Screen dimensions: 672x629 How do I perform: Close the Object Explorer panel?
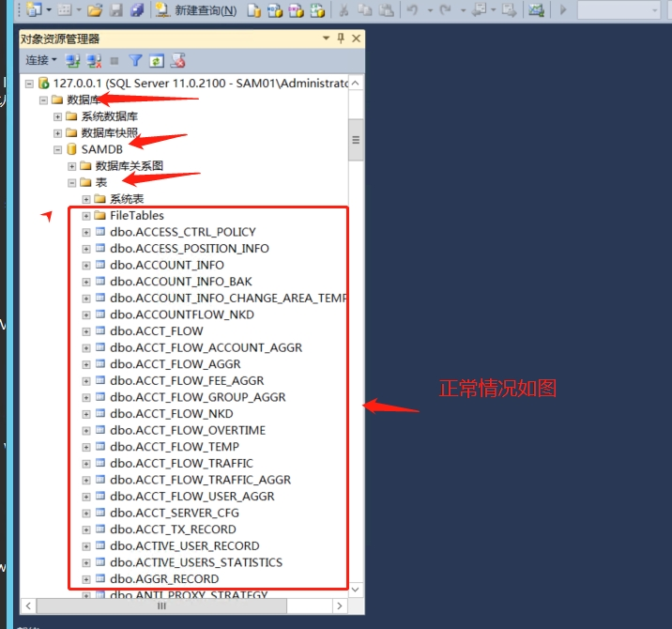click(x=356, y=38)
